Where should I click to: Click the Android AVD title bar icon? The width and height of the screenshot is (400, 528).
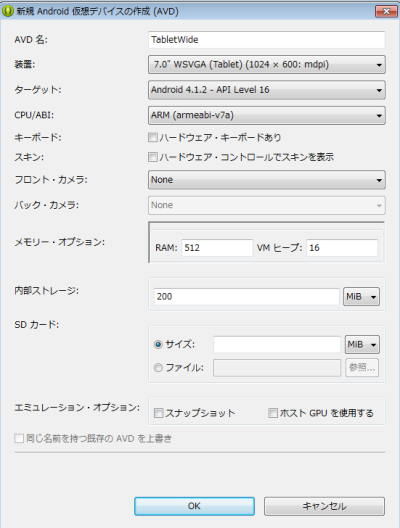pyautogui.click(x=7, y=11)
